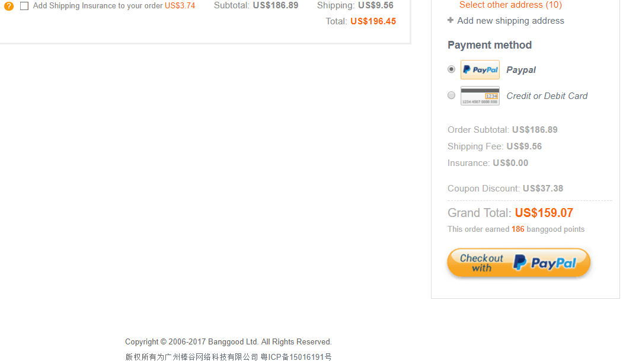Click the Coupon Discount US$37.38 line
The width and height of the screenshot is (623, 364).
[505, 189]
